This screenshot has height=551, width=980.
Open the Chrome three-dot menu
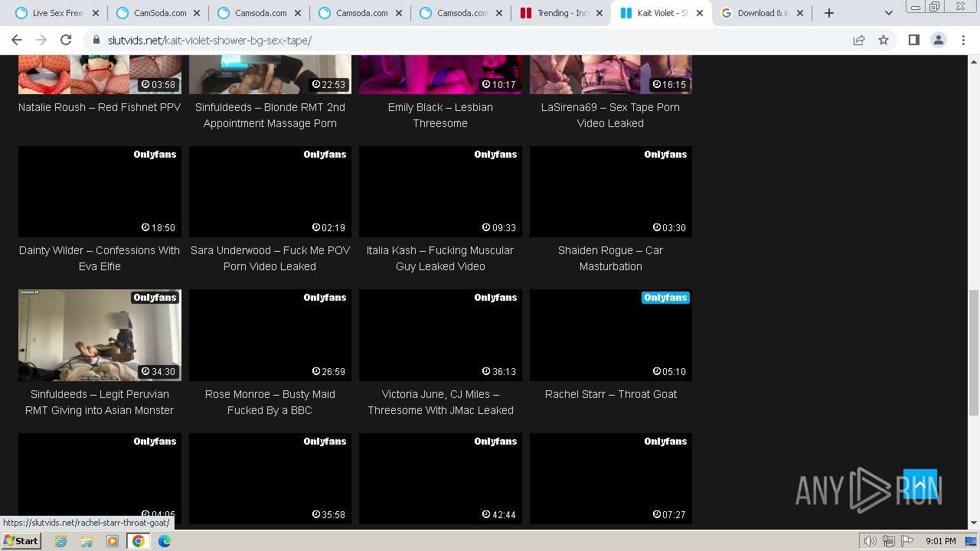[963, 40]
